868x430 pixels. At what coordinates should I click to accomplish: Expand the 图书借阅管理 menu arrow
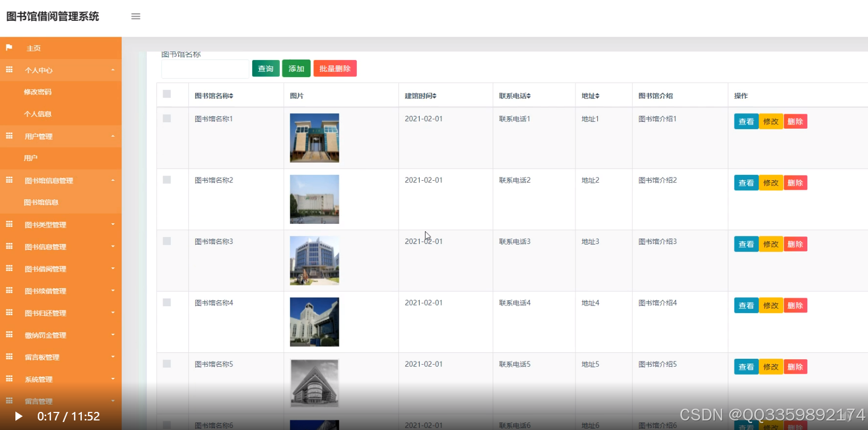point(113,268)
